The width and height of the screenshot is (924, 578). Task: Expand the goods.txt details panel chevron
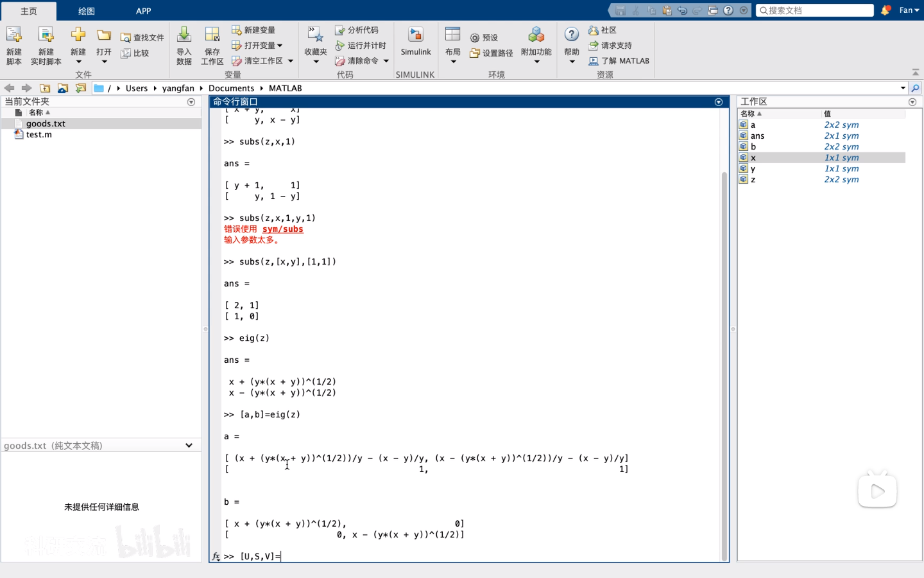click(189, 445)
